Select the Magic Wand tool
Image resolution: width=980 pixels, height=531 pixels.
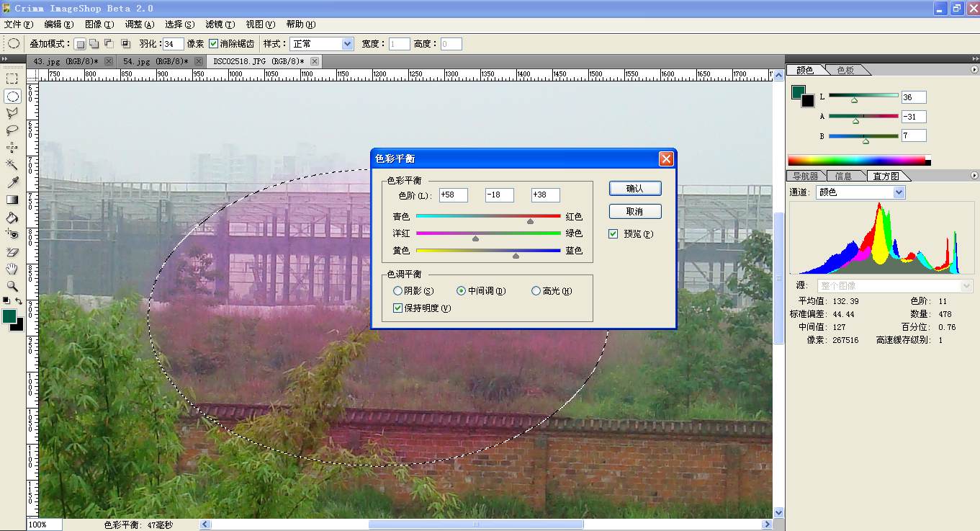(x=12, y=165)
